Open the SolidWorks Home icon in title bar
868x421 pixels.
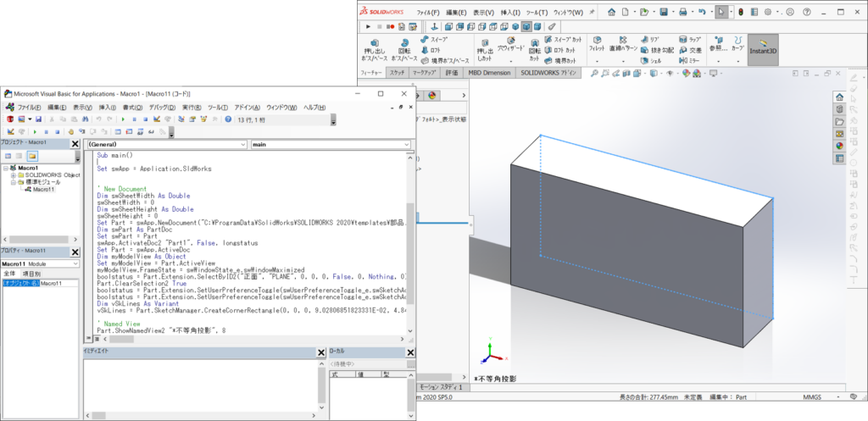coord(612,12)
